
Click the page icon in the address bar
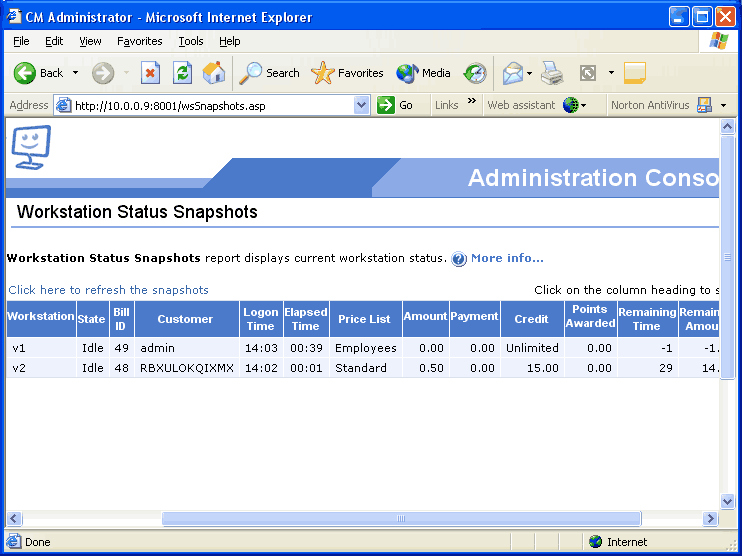pos(64,106)
